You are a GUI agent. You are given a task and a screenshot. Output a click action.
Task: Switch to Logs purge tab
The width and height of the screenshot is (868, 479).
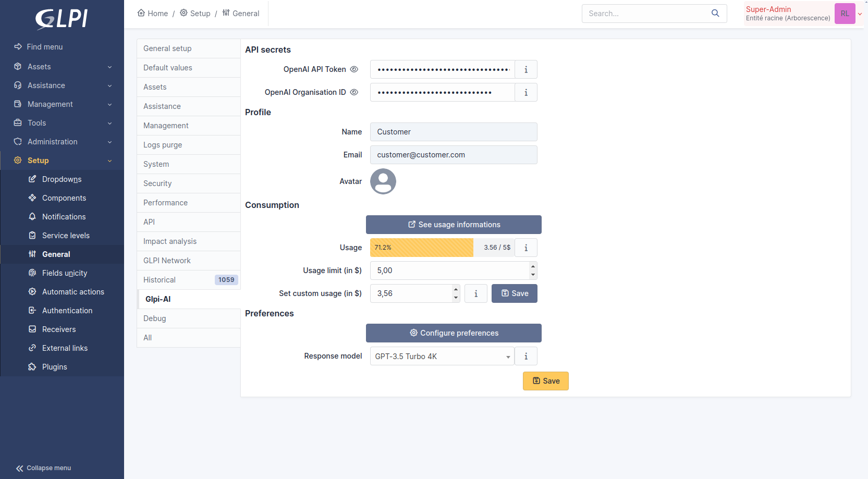(x=189, y=145)
